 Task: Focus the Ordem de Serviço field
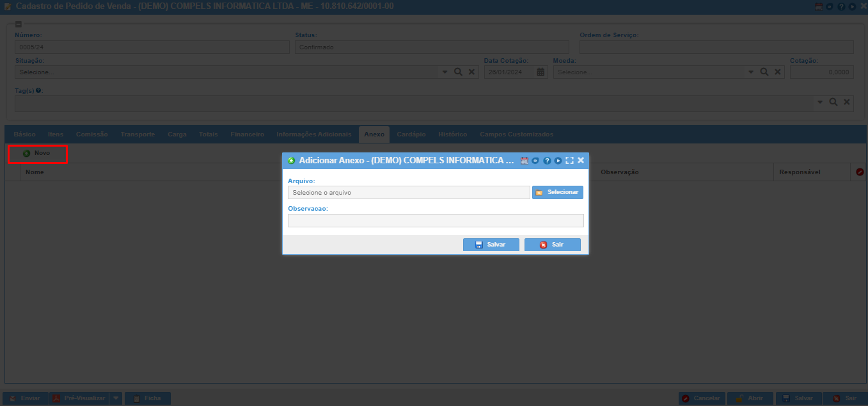point(716,47)
